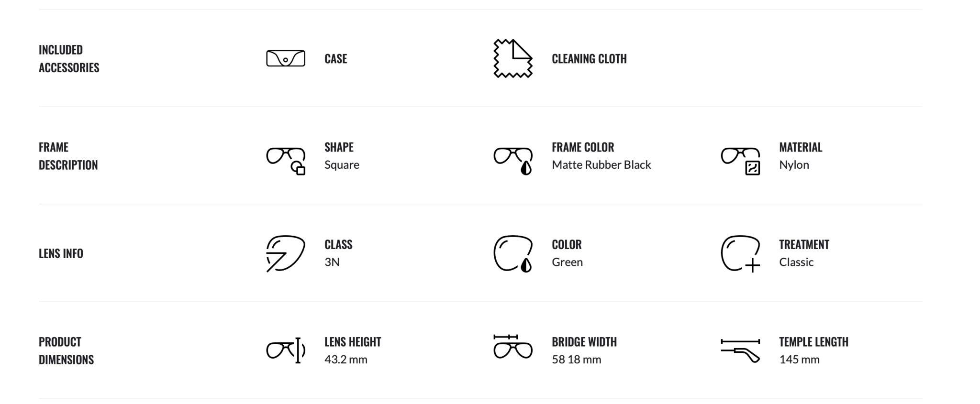Click the Cleaning Cloth label
This screenshot has height=404, width=980.
pos(589,58)
